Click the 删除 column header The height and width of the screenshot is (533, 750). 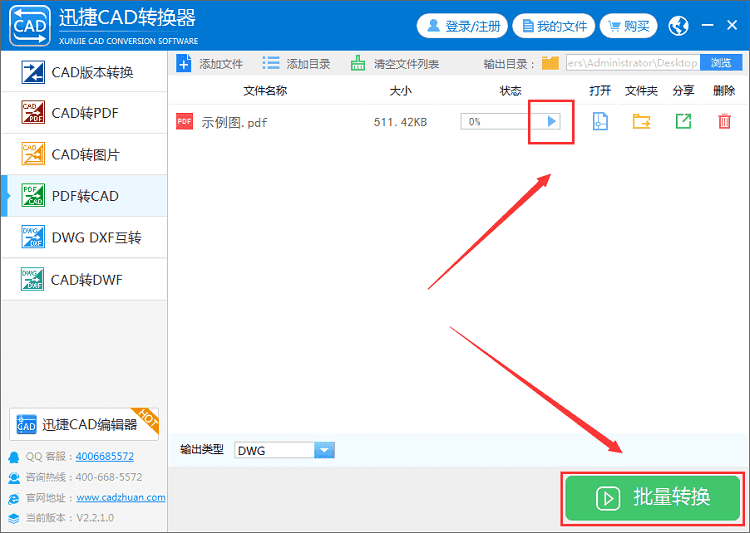pos(724,91)
